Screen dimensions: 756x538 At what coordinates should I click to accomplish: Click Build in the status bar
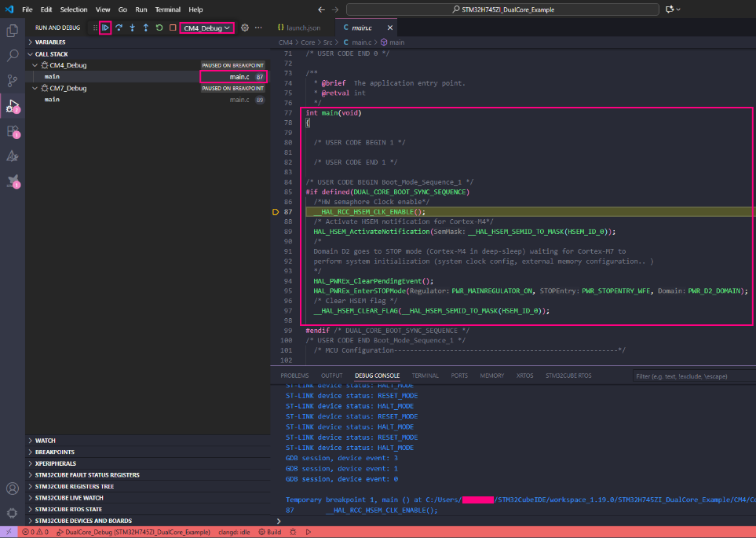(x=274, y=532)
